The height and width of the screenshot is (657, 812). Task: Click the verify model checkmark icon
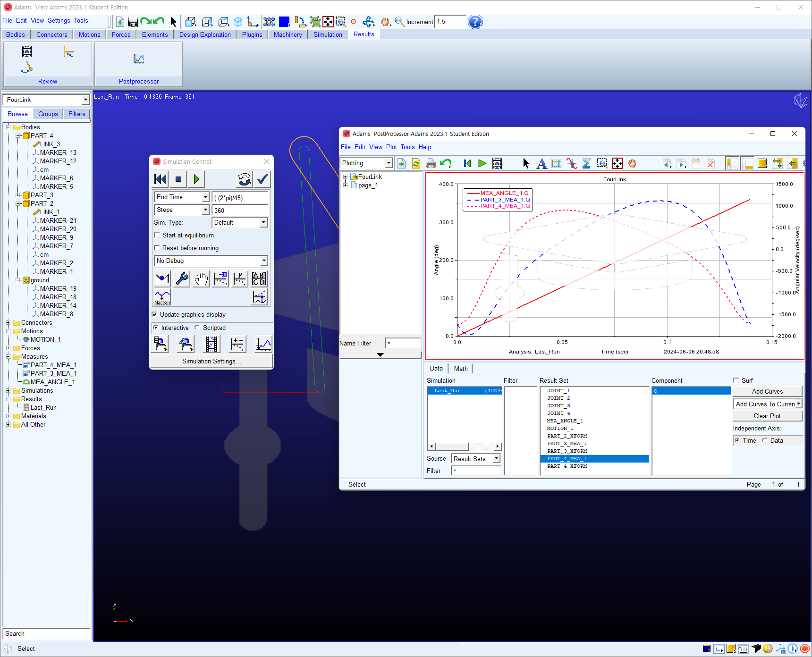click(262, 179)
